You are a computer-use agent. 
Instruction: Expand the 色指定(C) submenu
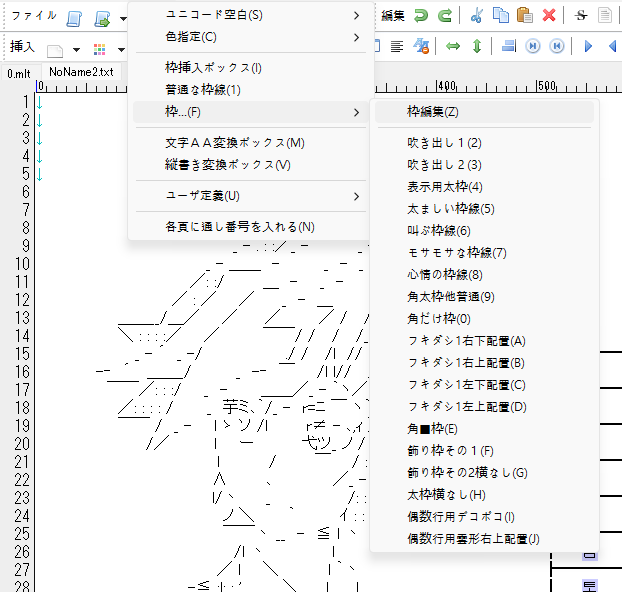click(250, 37)
